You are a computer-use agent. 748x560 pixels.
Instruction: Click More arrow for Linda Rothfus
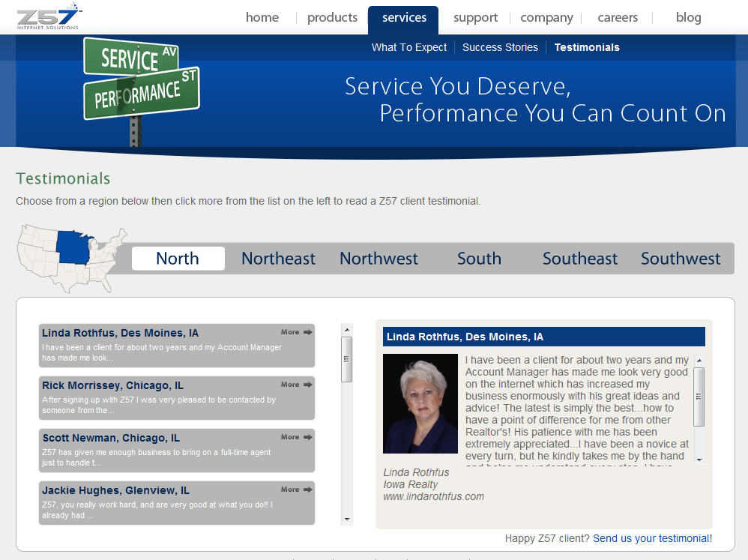[296, 332]
